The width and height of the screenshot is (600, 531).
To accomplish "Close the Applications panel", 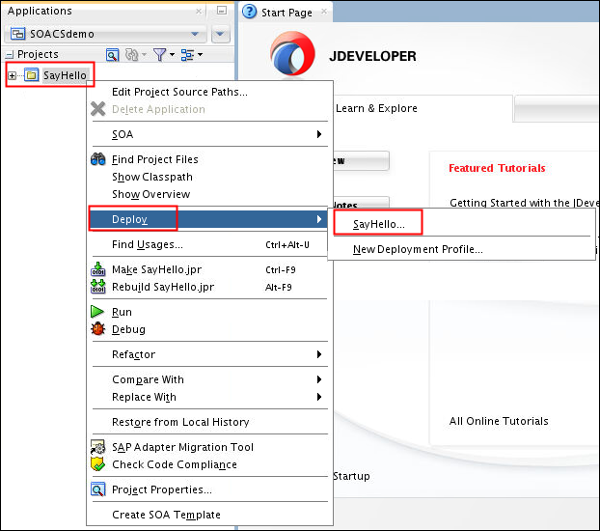I will (x=199, y=11).
